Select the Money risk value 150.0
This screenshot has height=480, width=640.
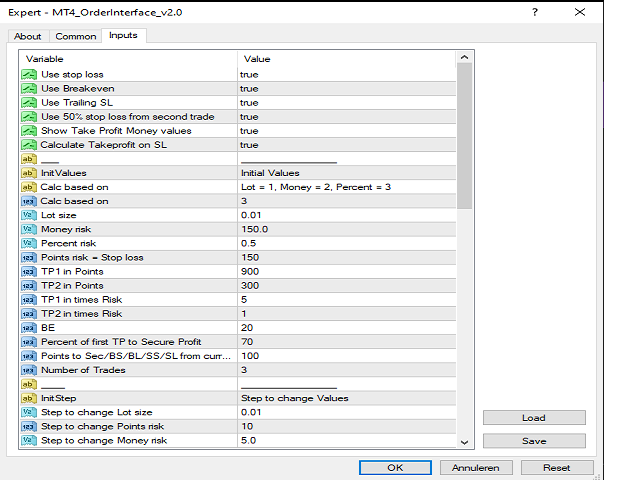[x=254, y=229]
